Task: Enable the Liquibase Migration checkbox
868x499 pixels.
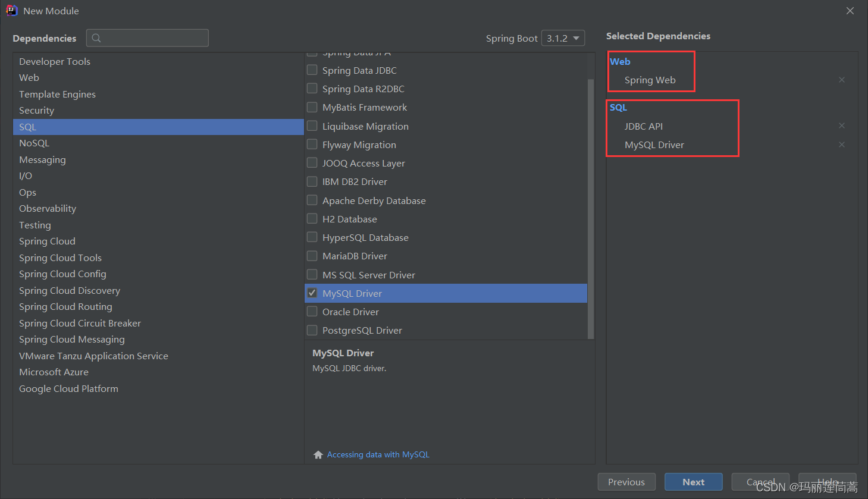Action: [x=312, y=126]
